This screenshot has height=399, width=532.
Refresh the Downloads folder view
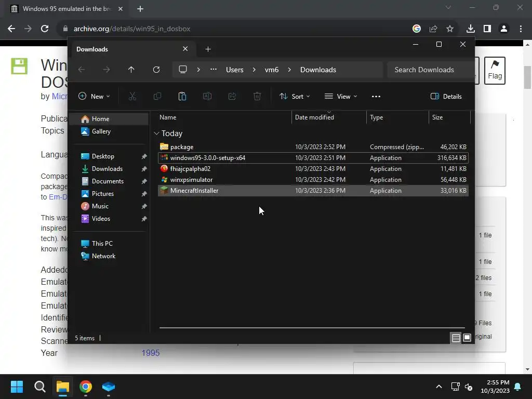coord(156,70)
